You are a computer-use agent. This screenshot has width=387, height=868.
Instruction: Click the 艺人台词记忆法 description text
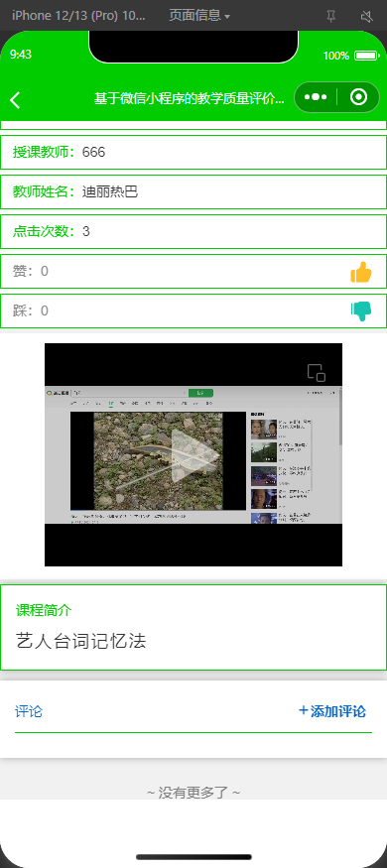tap(80, 641)
